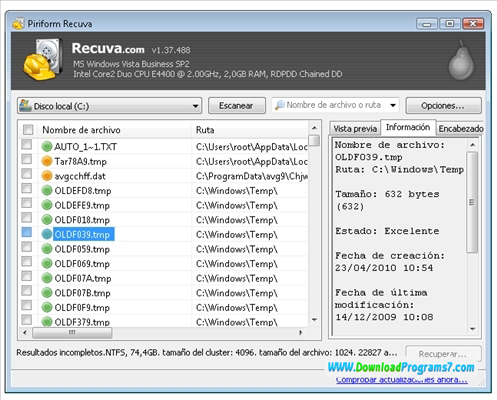Select the OLDF059.tmp file name

point(82,249)
